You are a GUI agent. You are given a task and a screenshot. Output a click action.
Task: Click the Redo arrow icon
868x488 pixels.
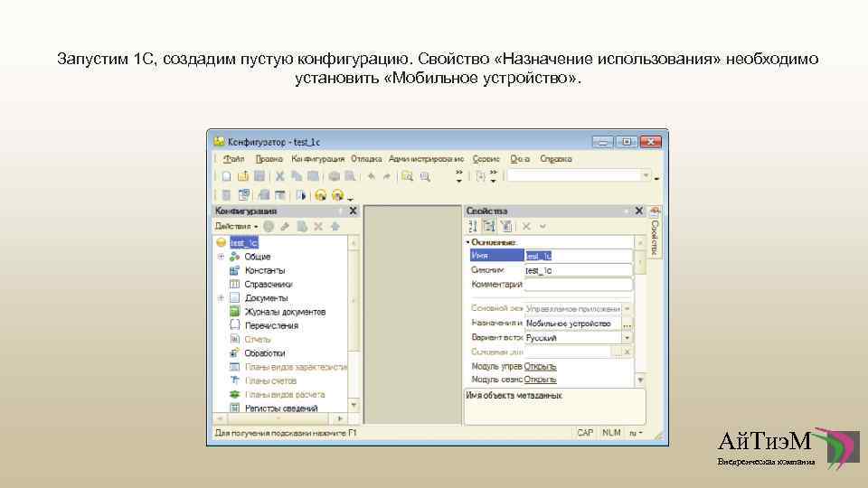click(x=386, y=176)
